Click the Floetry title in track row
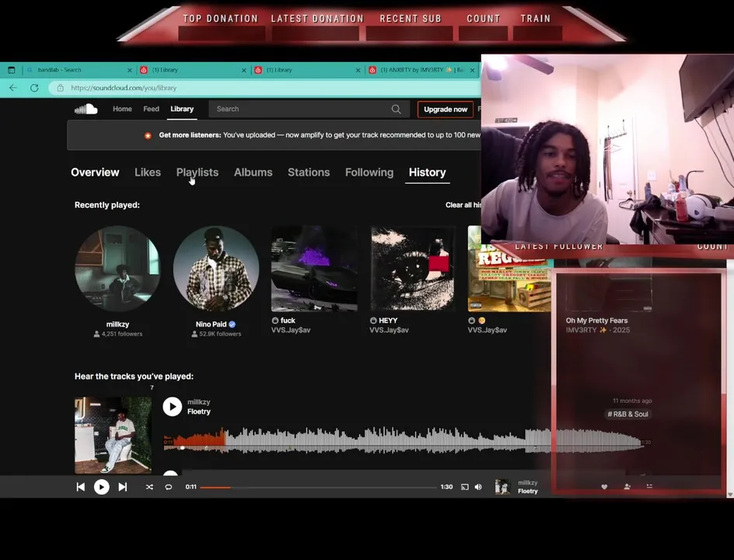This screenshot has height=560, width=734. [x=199, y=411]
